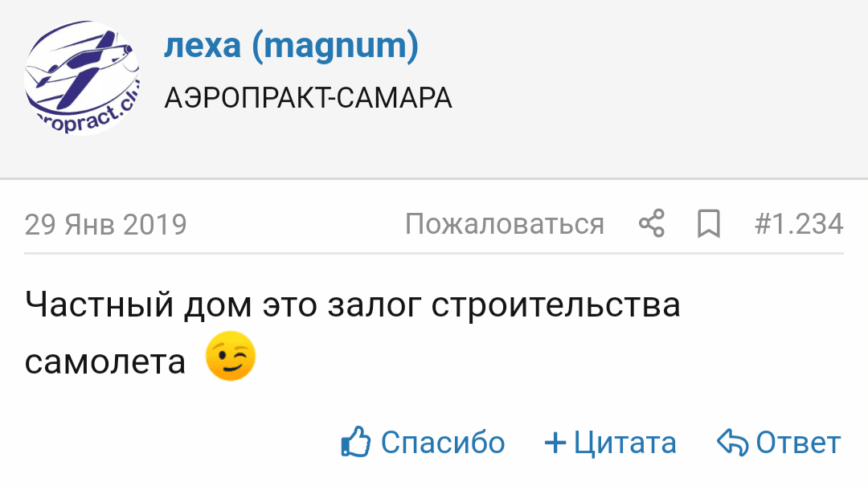Click the thumbs-up like icon
The height and width of the screenshot is (486, 868).
point(355,442)
